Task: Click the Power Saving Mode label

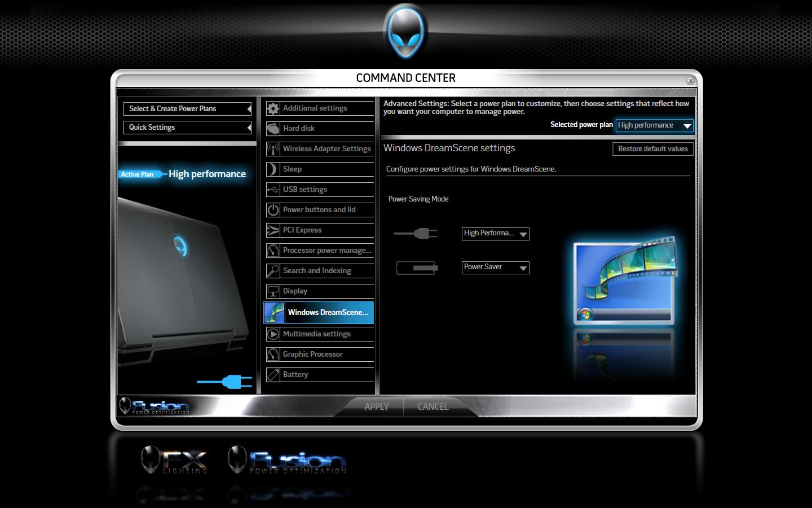Action: tap(418, 199)
